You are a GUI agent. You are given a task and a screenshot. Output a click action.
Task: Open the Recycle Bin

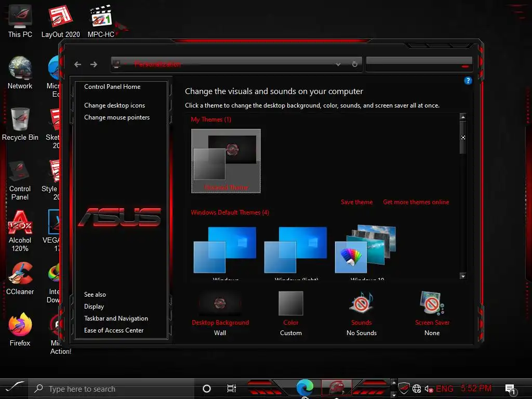[20, 124]
